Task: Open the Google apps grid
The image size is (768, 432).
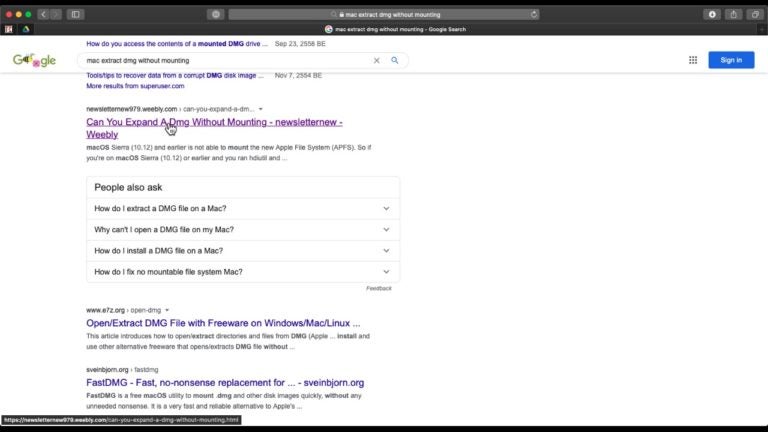Action: tap(692, 60)
